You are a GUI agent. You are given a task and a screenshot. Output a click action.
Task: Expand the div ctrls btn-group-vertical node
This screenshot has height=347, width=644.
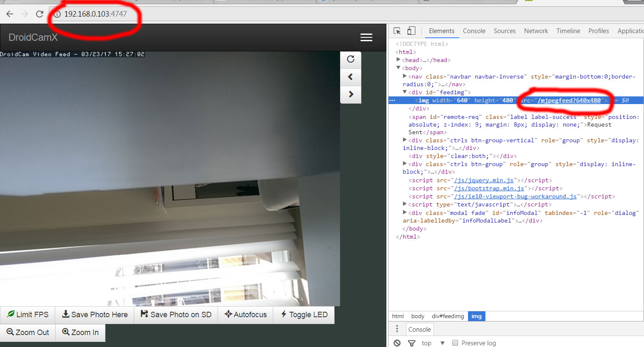click(x=405, y=140)
